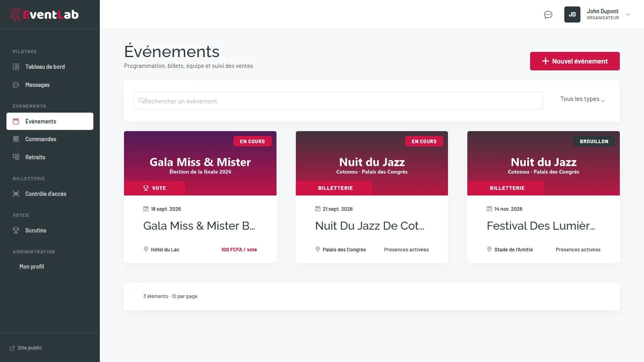This screenshot has width=644, height=362.
Task: Click the Tableau de bord dashboard icon
Action: [x=16, y=67]
